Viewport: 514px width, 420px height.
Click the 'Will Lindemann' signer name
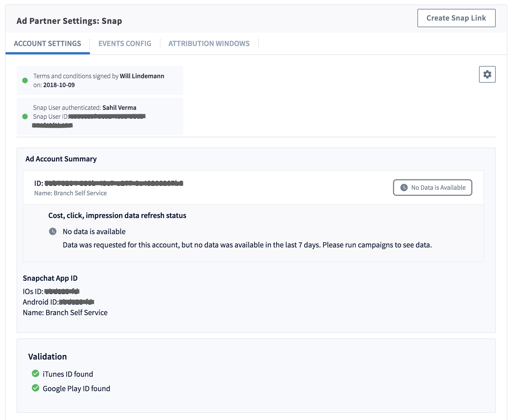click(142, 76)
